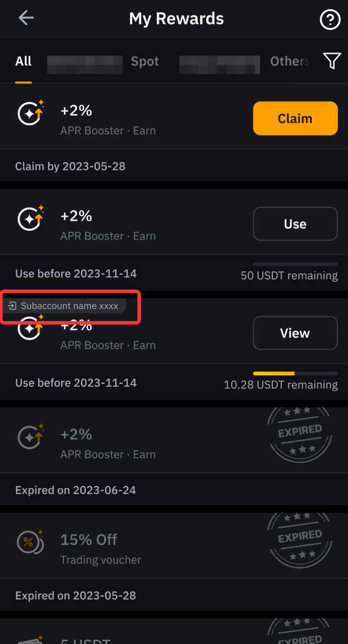The width and height of the screenshot is (348, 644).
Task: Click EXPIRED stamp on APR Booster reward
Action: point(300,435)
